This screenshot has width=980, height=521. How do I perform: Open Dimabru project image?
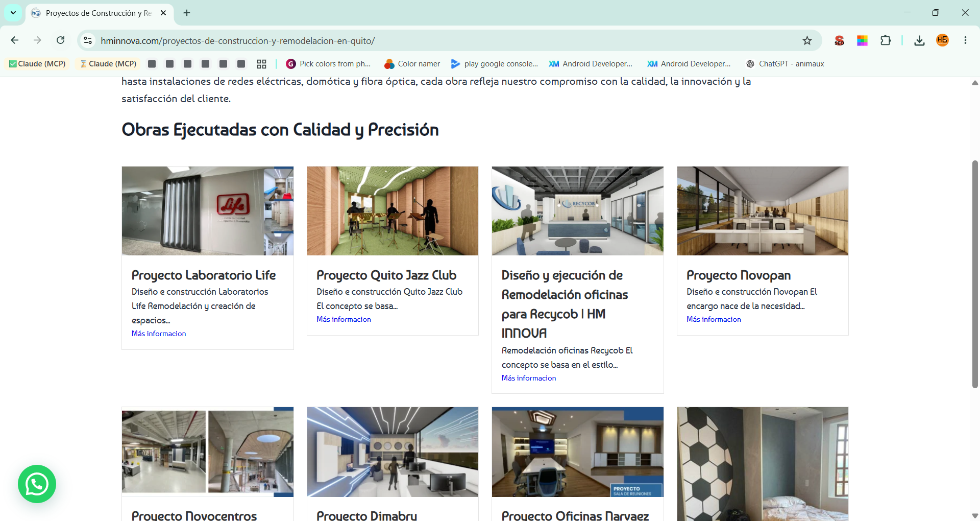pos(393,452)
